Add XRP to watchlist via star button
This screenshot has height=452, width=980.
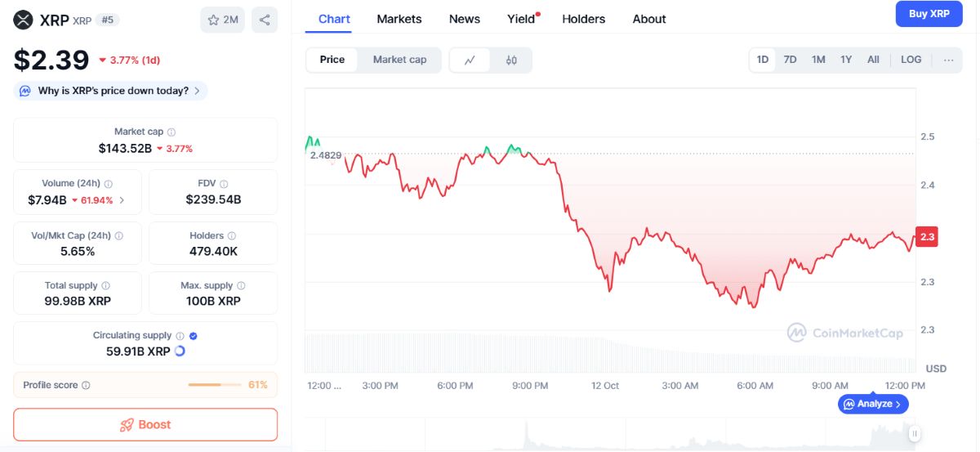click(223, 20)
